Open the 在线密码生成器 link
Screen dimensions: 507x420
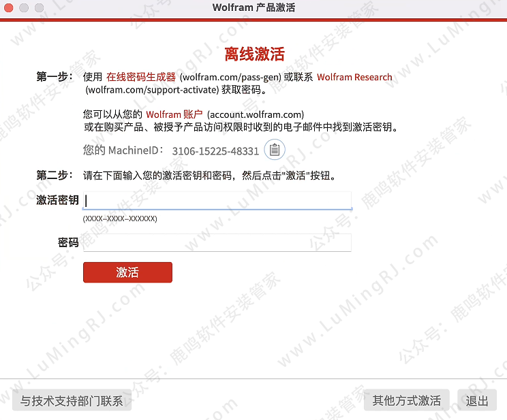141,77
